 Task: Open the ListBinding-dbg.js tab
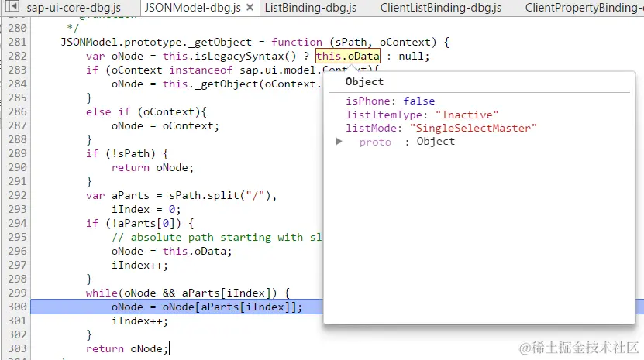(x=311, y=8)
